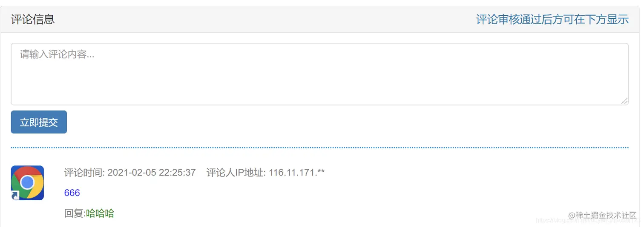Screen dimensions: 644x227
Task: Click the textarea resize grip corner
Action: [x=624, y=101]
